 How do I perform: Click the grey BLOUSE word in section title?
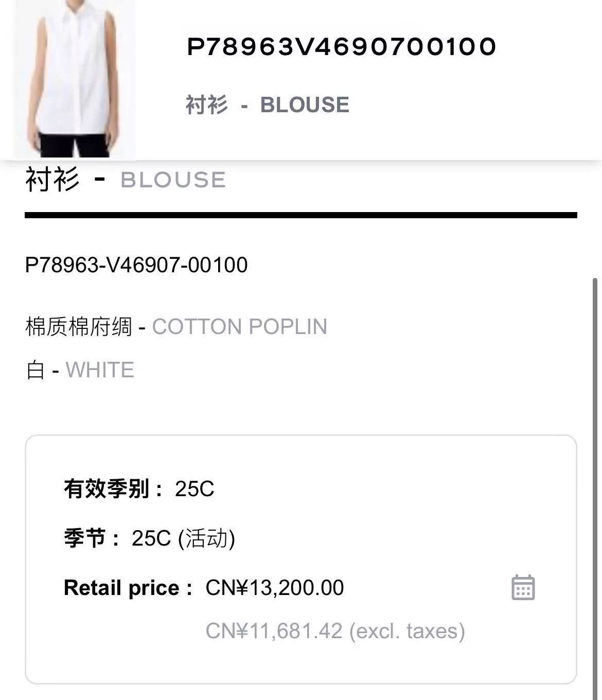173,180
